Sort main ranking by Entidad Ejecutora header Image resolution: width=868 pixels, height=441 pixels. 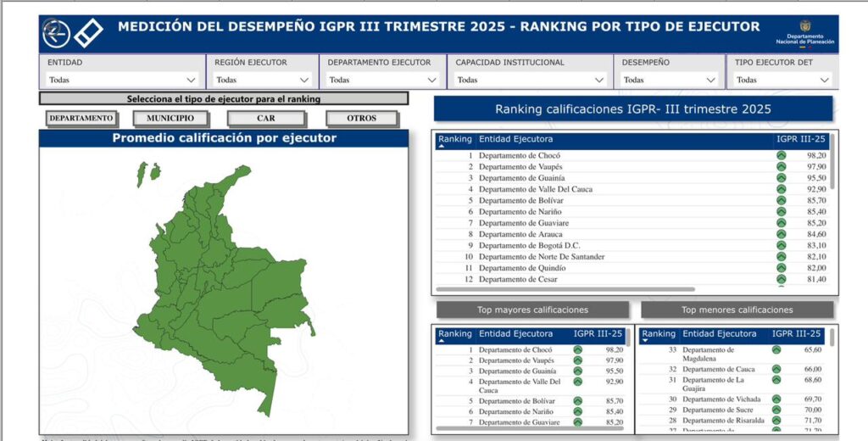click(x=515, y=138)
